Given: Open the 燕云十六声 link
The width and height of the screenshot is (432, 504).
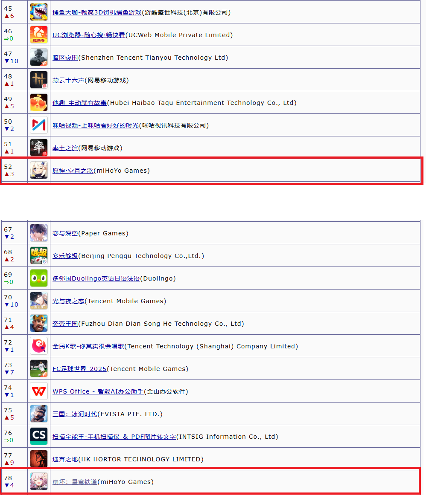Looking at the screenshot, I should [69, 80].
